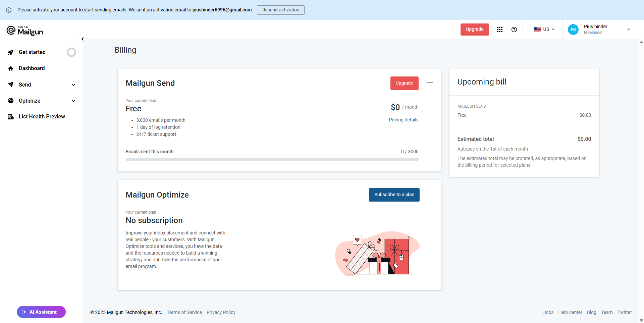The width and height of the screenshot is (644, 323).
Task: Expand the Optimize submenu chevron
Action: point(73,101)
